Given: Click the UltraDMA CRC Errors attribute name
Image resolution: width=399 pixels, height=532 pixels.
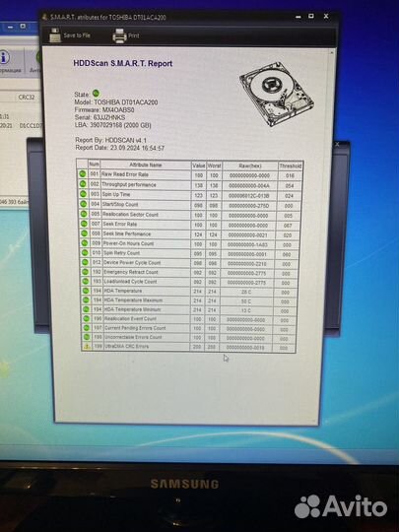Looking at the screenshot, I should pos(126,347).
